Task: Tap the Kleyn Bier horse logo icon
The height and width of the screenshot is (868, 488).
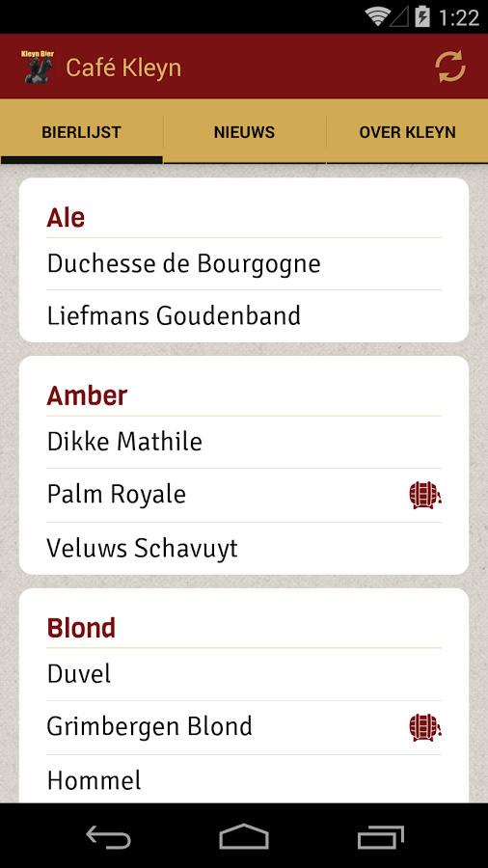Action: [38, 67]
